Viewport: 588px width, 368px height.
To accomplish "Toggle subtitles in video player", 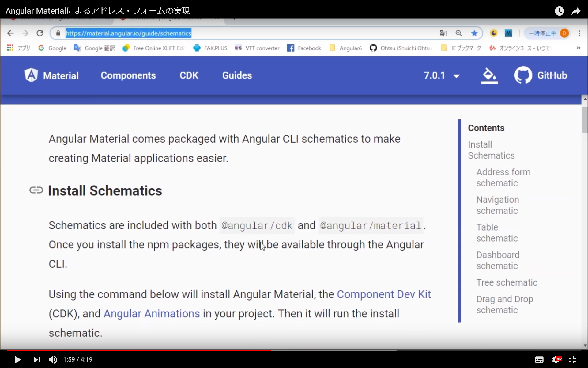I will coord(539,360).
